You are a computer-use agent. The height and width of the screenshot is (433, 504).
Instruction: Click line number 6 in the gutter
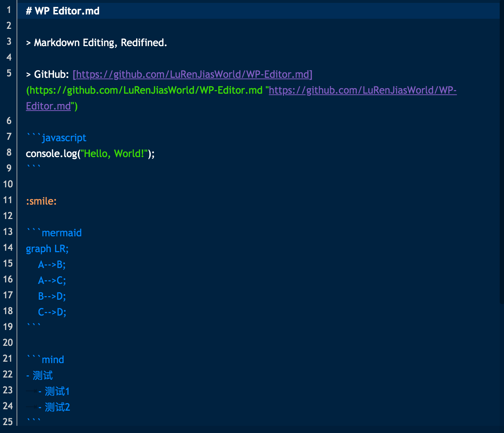pyautogui.click(x=9, y=121)
